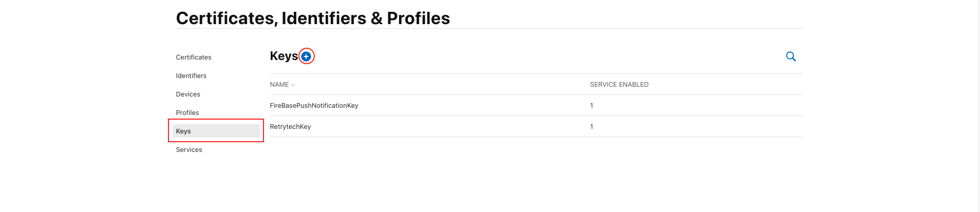The image size is (980, 212).
Task: Open Certificates in the sidebar
Action: coord(194,57)
